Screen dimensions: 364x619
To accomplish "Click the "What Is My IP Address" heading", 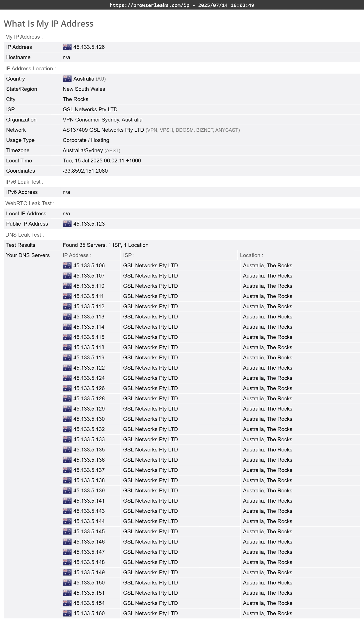I will tap(49, 24).
